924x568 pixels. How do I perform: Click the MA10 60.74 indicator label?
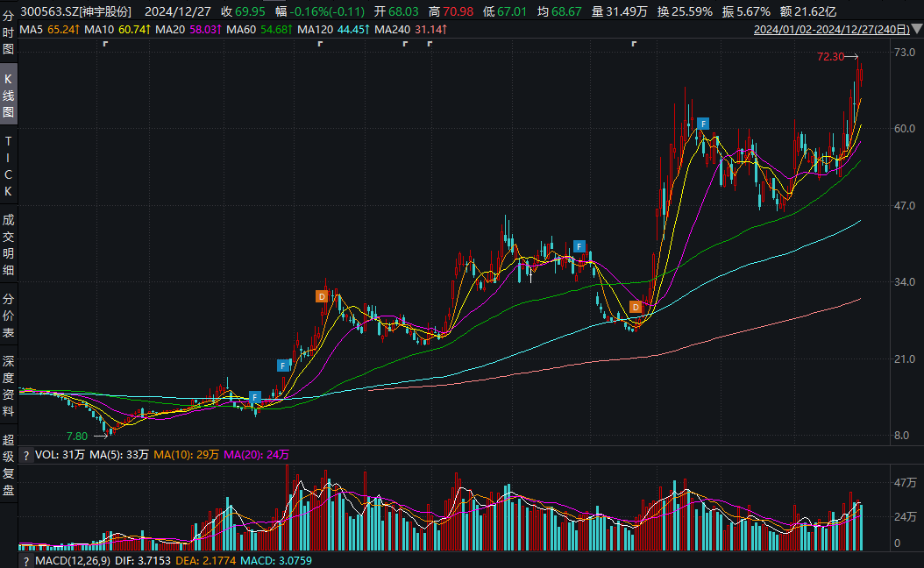click(117, 30)
